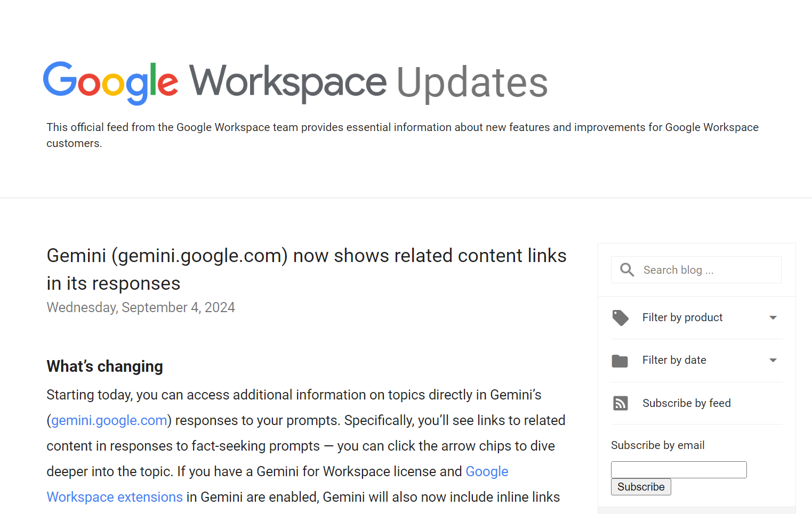This screenshot has width=812, height=514.
Task: Click the search magnifier icon
Action: tap(627, 270)
